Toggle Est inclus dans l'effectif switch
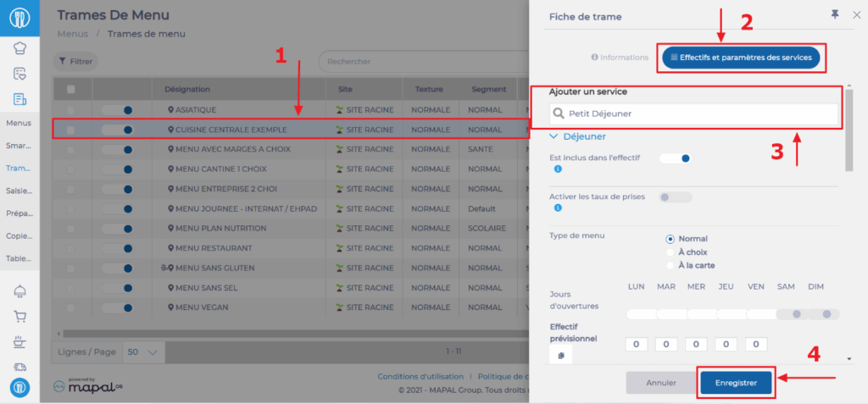Image resolution: width=868 pixels, height=404 pixels. [x=676, y=158]
